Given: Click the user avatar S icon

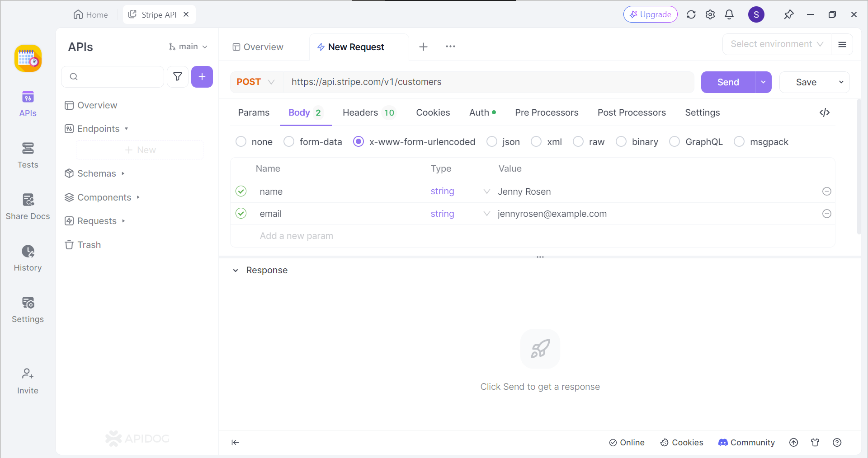Looking at the screenshot, I should tap(756, 14).
